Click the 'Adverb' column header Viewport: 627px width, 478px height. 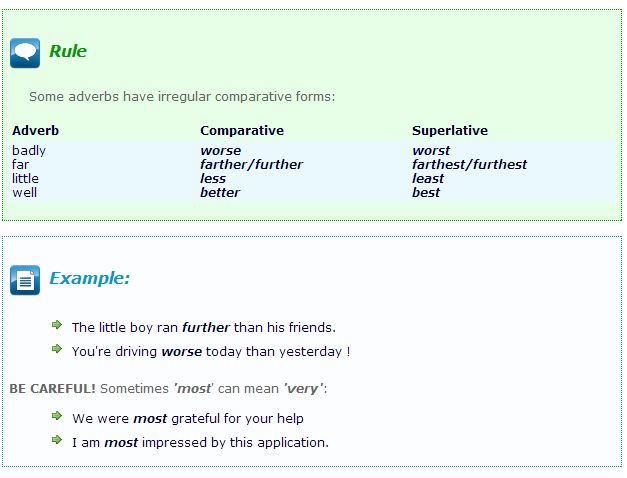pyautogui.click(x=36, y=131)
